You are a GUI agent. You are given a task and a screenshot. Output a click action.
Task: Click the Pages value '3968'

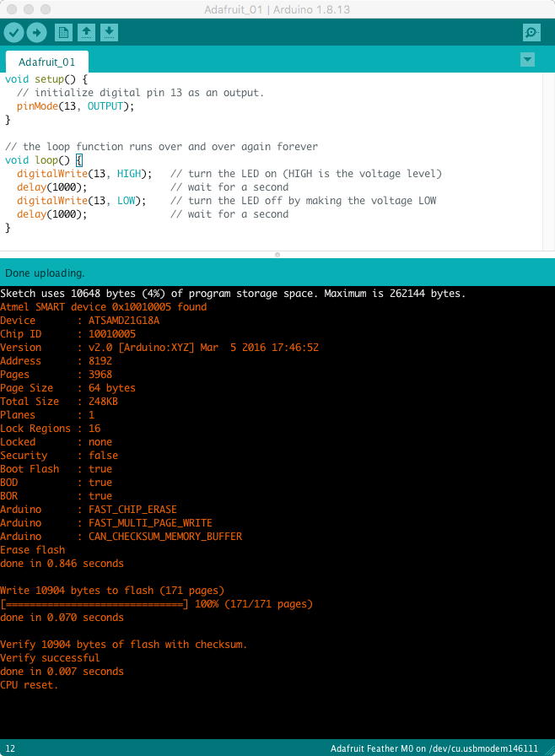100,374
